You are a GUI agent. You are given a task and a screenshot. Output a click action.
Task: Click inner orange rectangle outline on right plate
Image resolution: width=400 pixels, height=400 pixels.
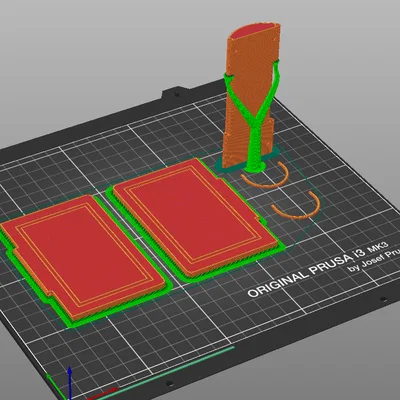(193, 213)
